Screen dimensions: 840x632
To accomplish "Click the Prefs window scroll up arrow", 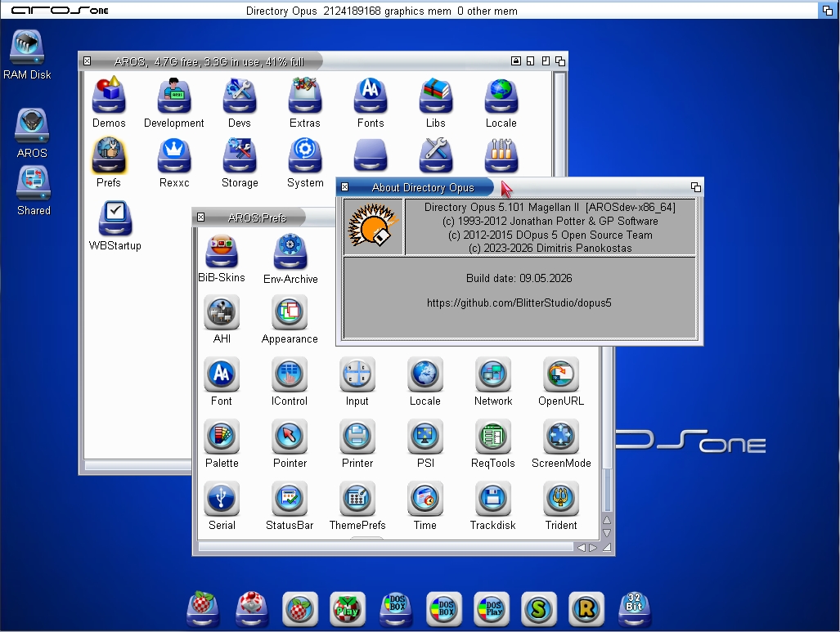I will tap(606, 519).
